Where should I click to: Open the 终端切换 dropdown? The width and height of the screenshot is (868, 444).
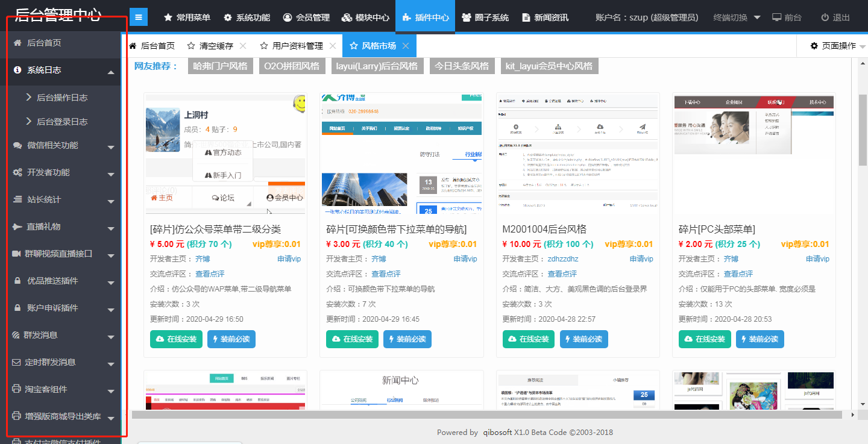pyautogui.click(x=736, y=17)
